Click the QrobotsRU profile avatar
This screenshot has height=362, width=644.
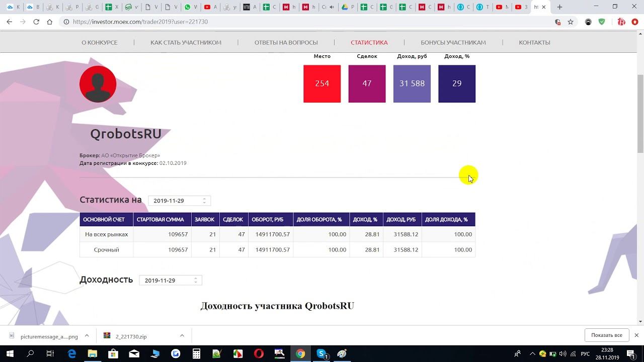[x=98, y=84]
